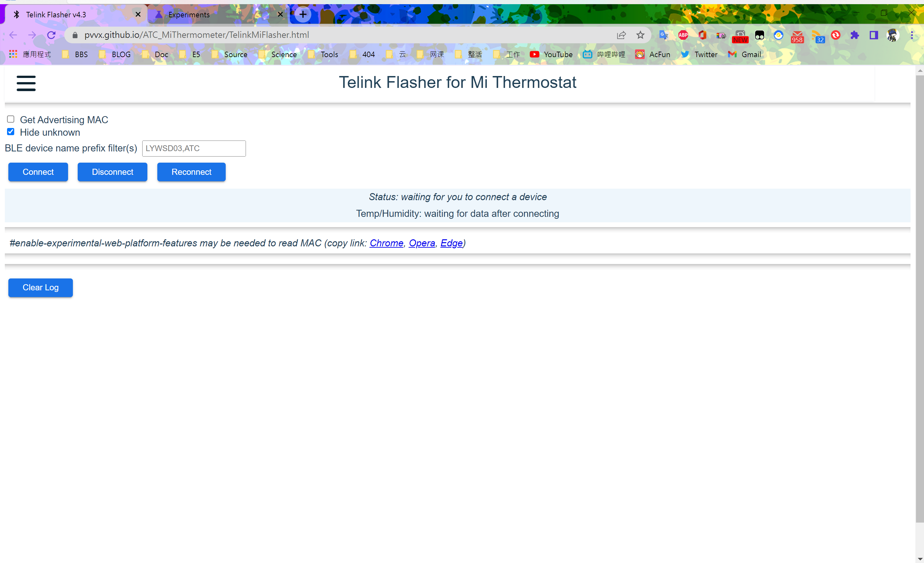Open the hamburger menu icon
This screenshot has height=563, width=924.
click(26, 83)
